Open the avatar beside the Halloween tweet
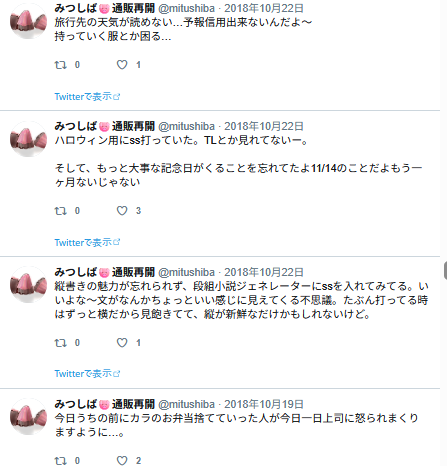 coord(29,139)
